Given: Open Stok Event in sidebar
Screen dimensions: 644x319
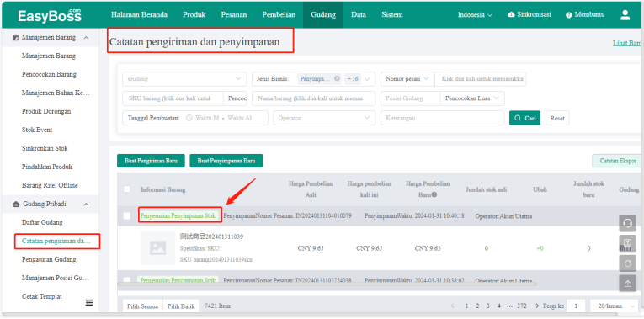Looking at the screenshot, I should (37, 130).
